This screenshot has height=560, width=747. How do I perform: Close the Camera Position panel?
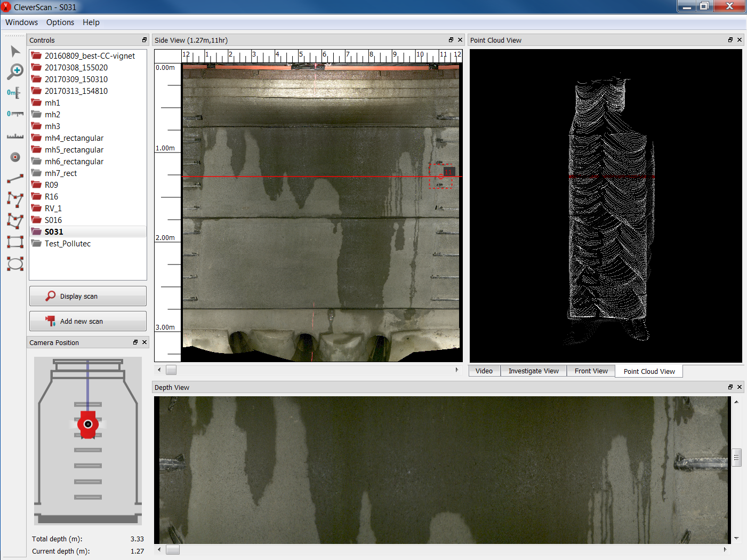(x=144, y=342)
